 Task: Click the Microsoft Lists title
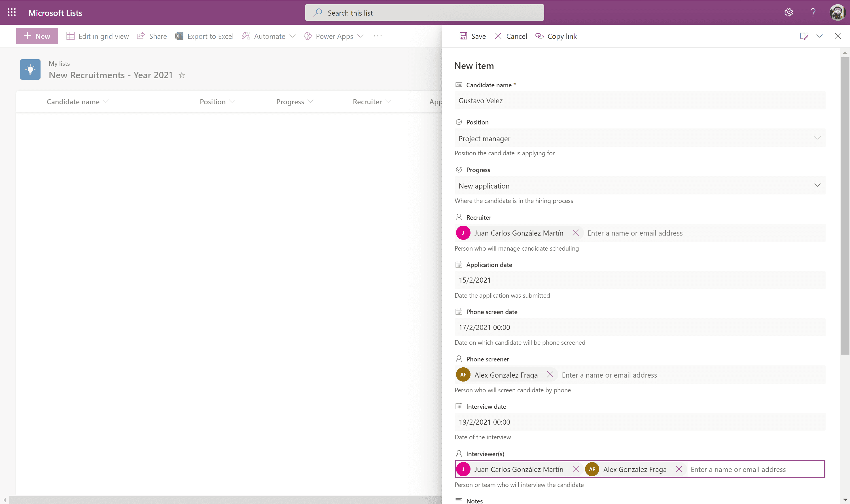pyautogui.click(x=55, y=13)
